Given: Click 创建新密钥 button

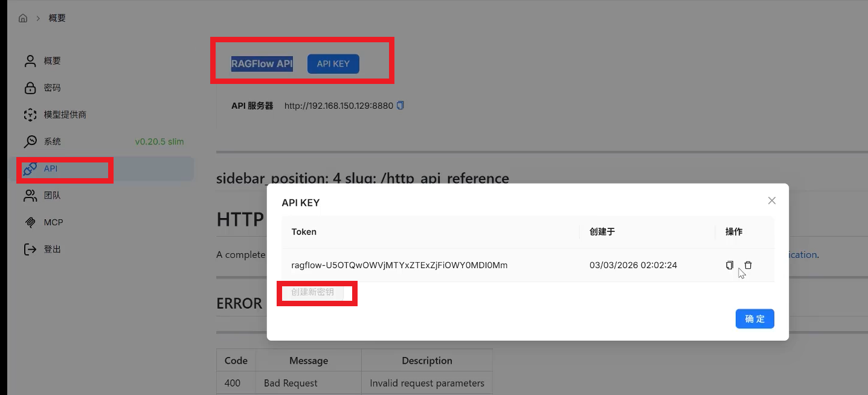Looking at the screenshot, I should pyautogui.click(x=312, y=292).
